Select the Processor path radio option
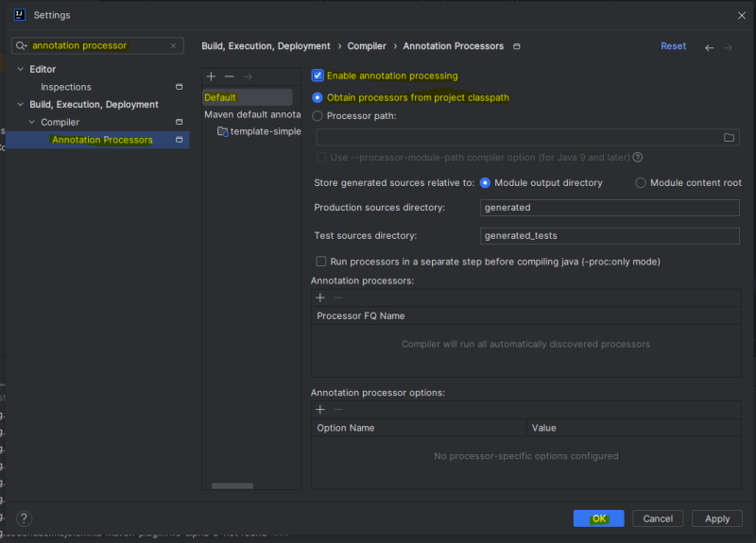This screenshot has height=543, width=756. tap(318, 116)
